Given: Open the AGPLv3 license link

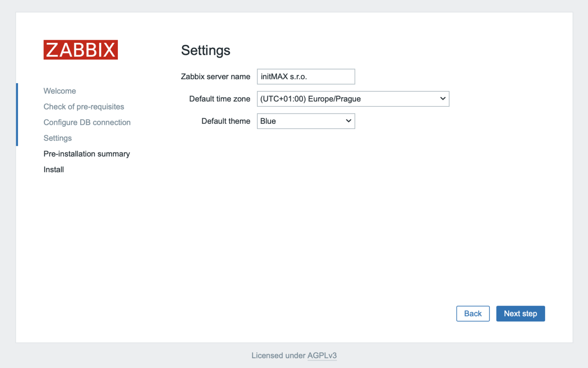Looking at the screenshot, I should (322, 355).
